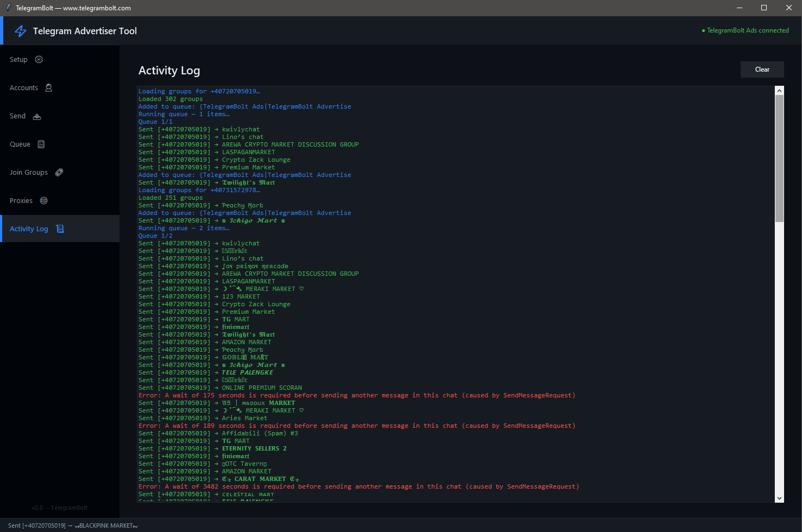Click the Sent line for 'CELESTIAL MART'
Screen dimensions: 802x532
click(x=206, y=494)
